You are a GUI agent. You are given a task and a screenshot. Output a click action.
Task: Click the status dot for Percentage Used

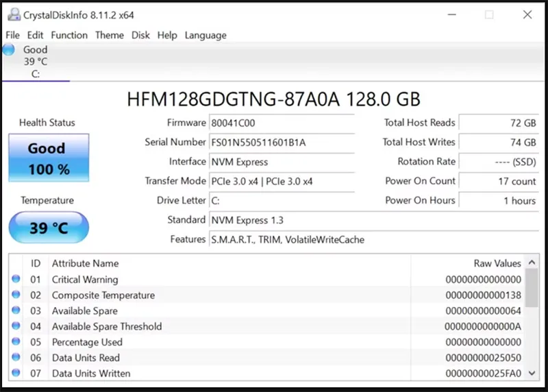16,341
